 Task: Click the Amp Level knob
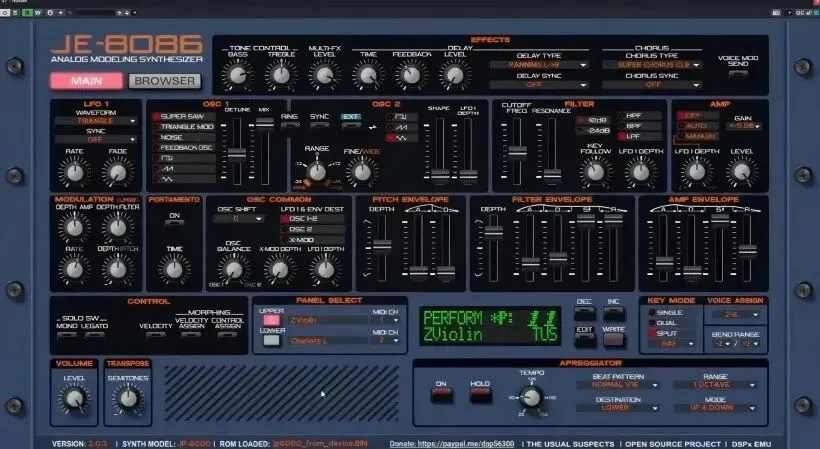coord(742,172)
